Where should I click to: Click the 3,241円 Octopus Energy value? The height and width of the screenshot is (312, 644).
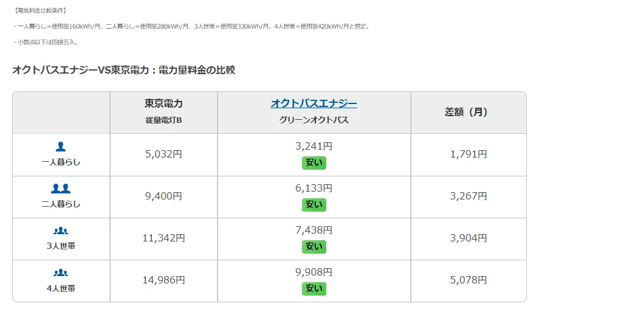314,147
